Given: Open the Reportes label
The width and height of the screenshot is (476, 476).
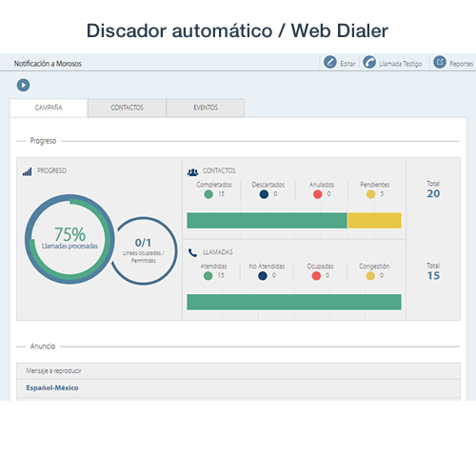Looking at the screenshot, I should (461, 64).
